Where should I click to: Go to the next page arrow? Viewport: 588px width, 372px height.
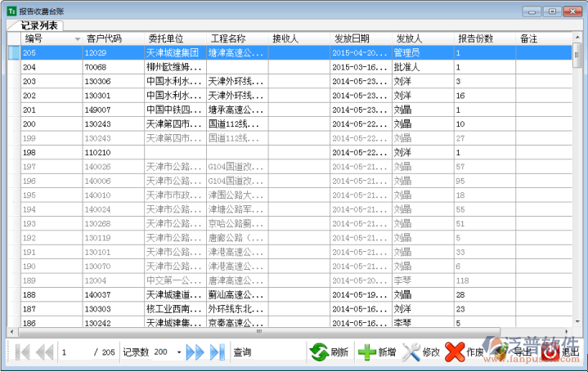point(195,352)
